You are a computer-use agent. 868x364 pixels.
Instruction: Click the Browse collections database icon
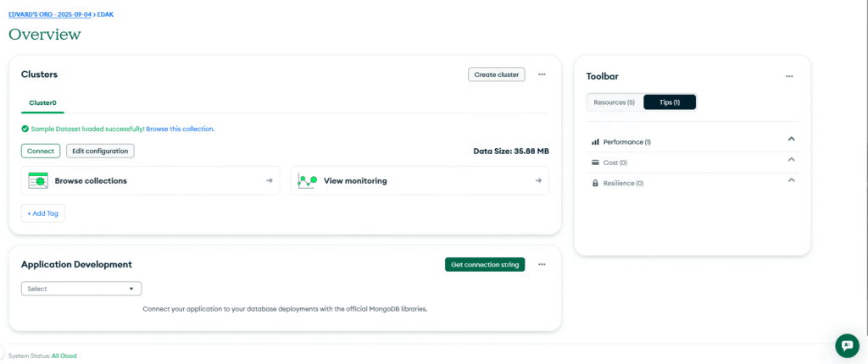coord(38,180)
